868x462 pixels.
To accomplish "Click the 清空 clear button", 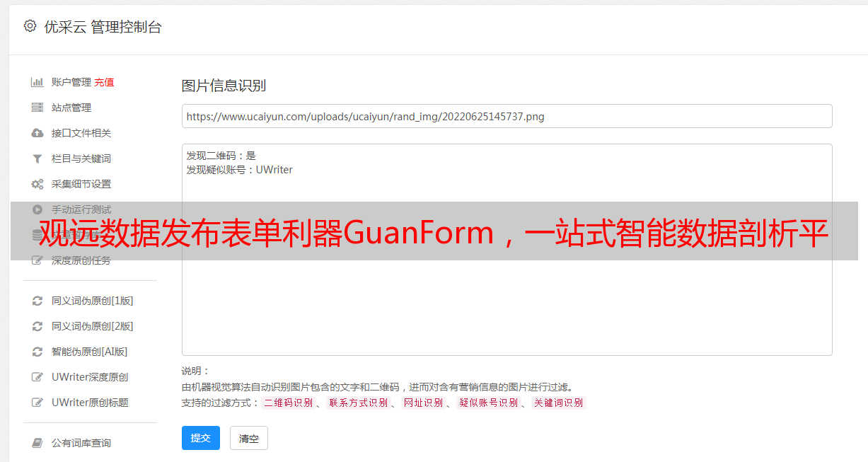I will click(x=249, y=438).
